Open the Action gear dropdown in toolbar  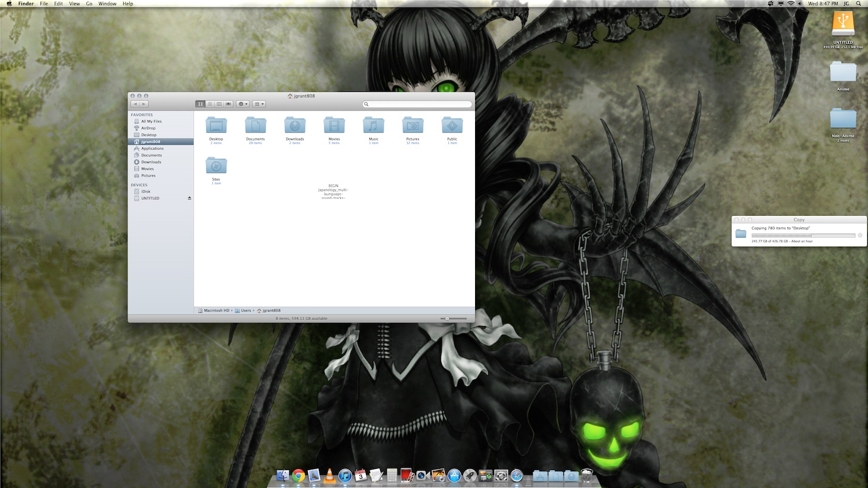pos(243,104)
